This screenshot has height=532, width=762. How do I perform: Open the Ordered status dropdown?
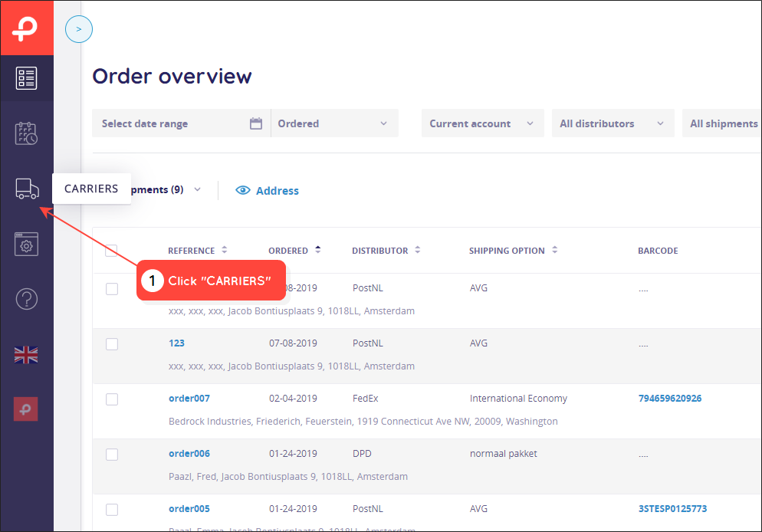[x=335, y=123]
